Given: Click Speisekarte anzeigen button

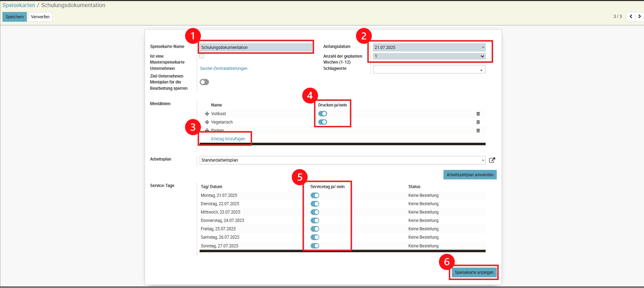Looking at the screenshot, I should point(474,273).
